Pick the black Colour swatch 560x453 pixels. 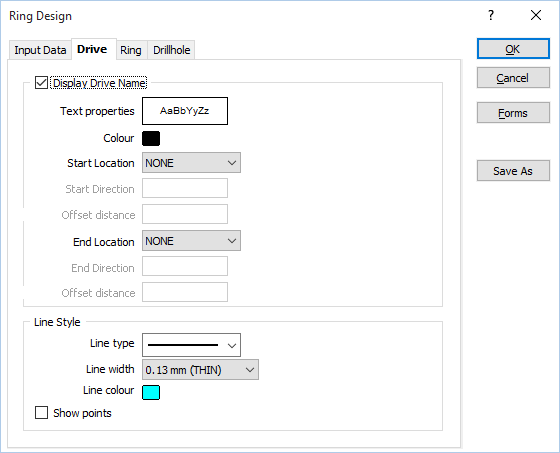pos(151,139)
